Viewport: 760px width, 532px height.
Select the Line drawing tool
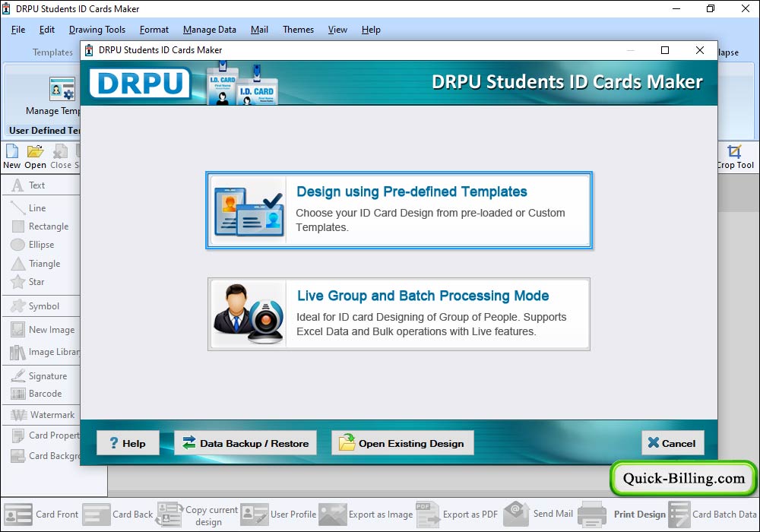pyautogui.click(x=30, y=207)
